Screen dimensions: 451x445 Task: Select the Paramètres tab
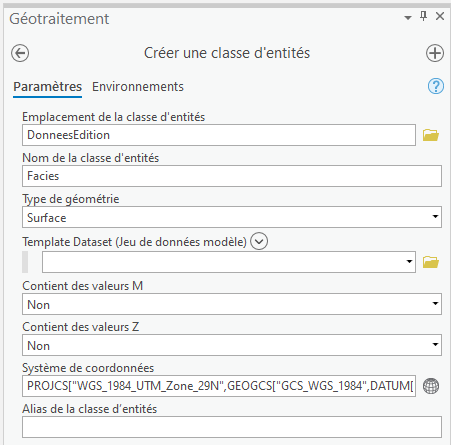coord(48,87)
